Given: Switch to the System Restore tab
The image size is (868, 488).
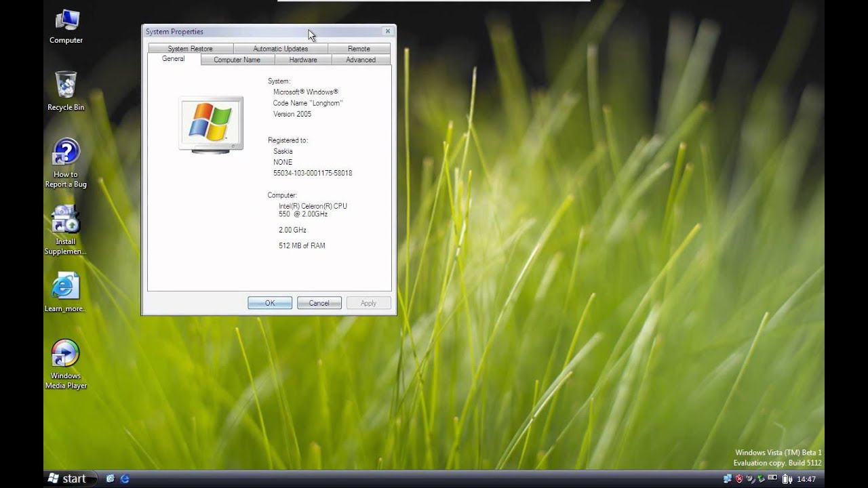Looking at the screenshot, I should (x=191, y=49).
